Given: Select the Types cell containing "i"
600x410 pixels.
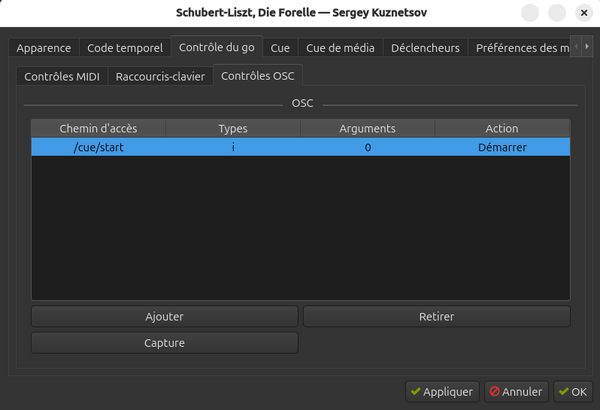Looking at the screenshot, I should tap(232, 147).
